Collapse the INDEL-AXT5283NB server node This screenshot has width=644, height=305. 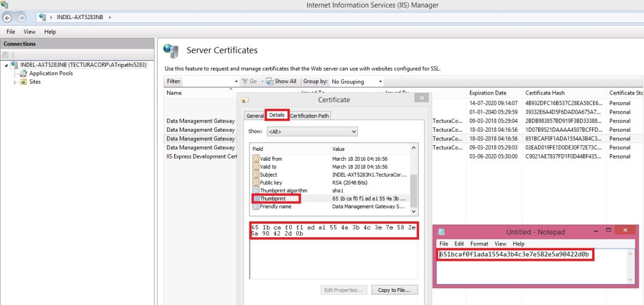(x=6, y=65)
